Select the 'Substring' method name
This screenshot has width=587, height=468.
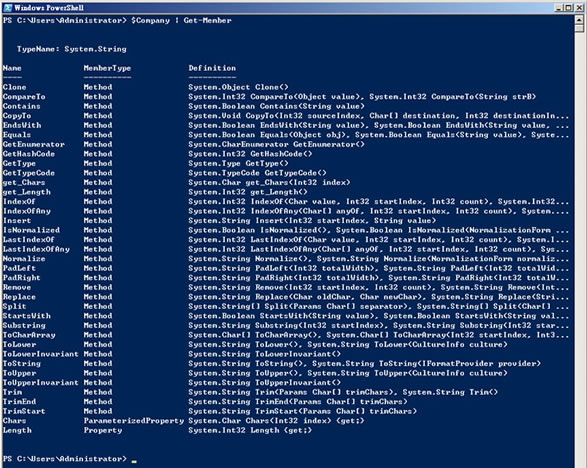[x=24, y=325]
